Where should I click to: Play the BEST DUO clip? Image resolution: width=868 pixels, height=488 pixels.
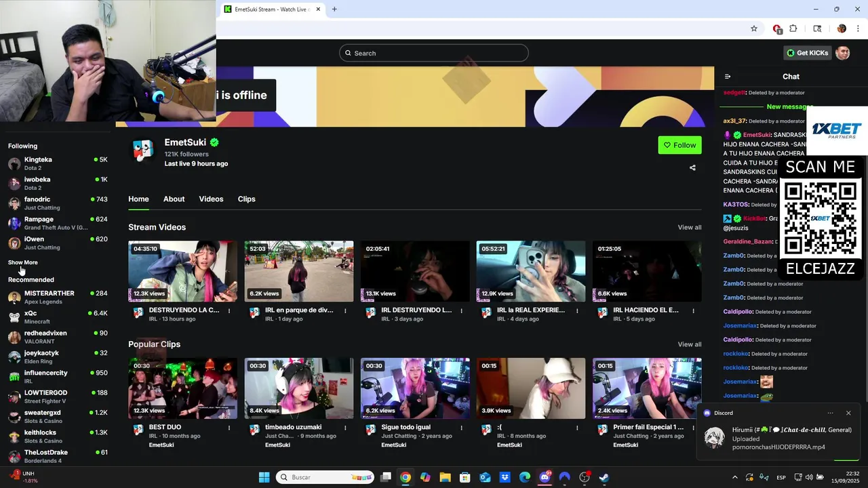click(183, 388)
